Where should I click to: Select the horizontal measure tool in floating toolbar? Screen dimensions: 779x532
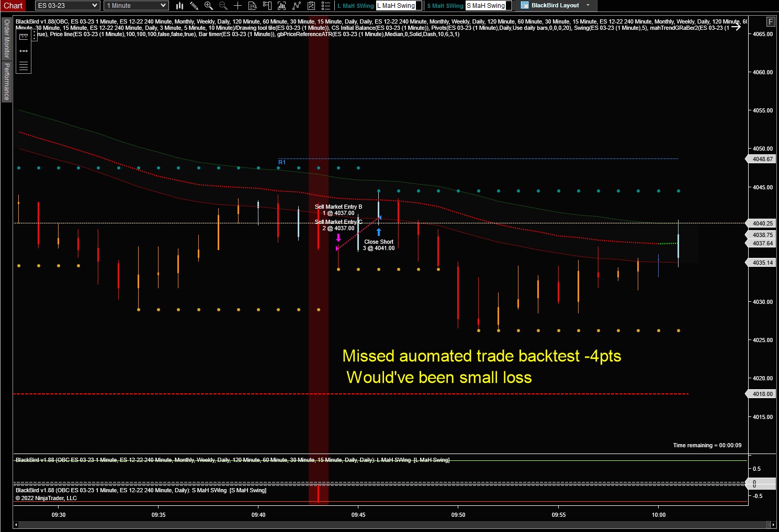point(24,51)
